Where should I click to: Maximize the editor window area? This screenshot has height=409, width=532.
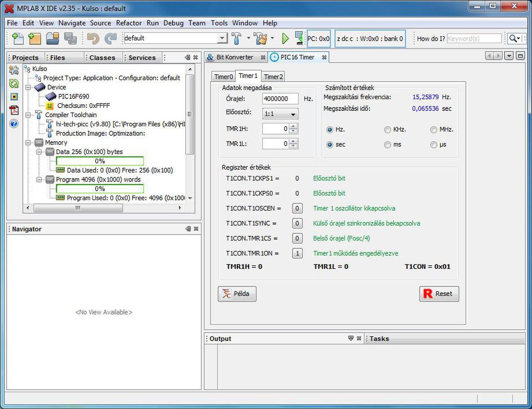[x=520, y=56]
